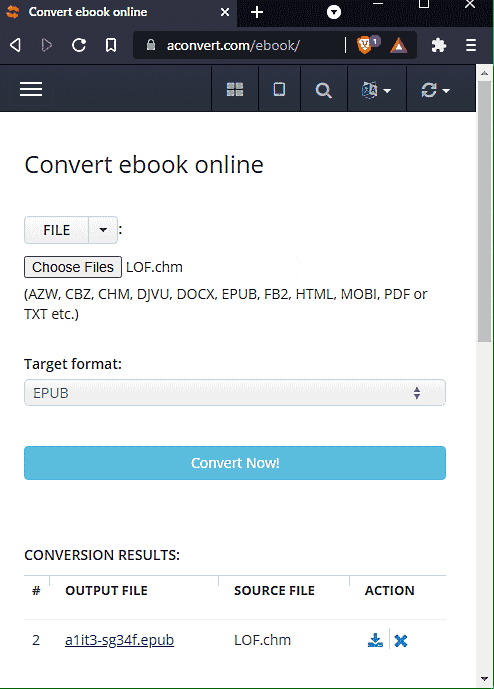The width and height of the screenshot is (494, 689).
Task: Expand the language translation dropdown
Action: click(x=376, y=90)
